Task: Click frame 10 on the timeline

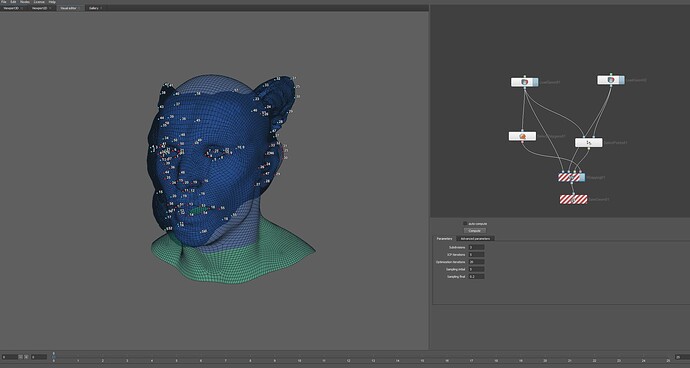Action: [299, 361]
